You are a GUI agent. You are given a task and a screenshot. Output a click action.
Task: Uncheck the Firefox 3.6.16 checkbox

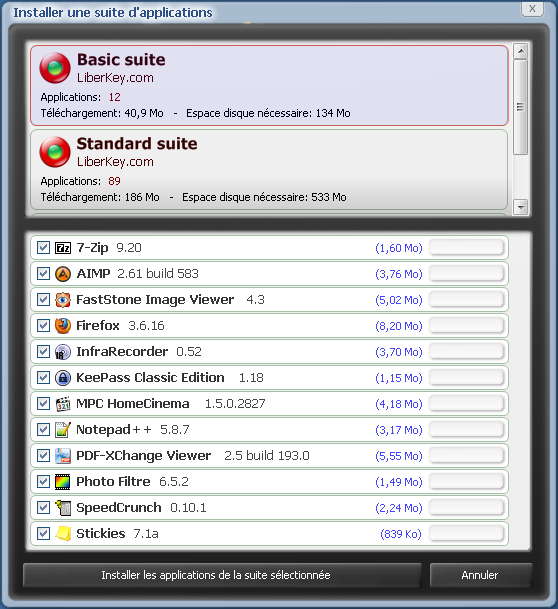point(43,326)
